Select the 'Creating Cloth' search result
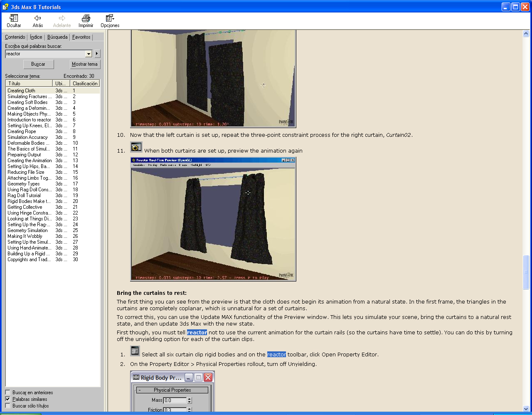Screen dimensions: 532x415 pos(21,91)
